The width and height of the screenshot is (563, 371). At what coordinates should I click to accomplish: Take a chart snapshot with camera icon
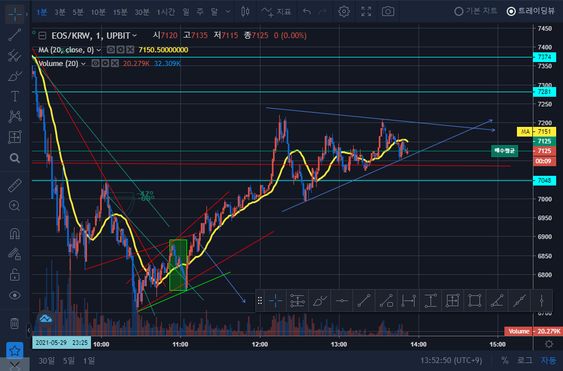click(x=388, y=11)
